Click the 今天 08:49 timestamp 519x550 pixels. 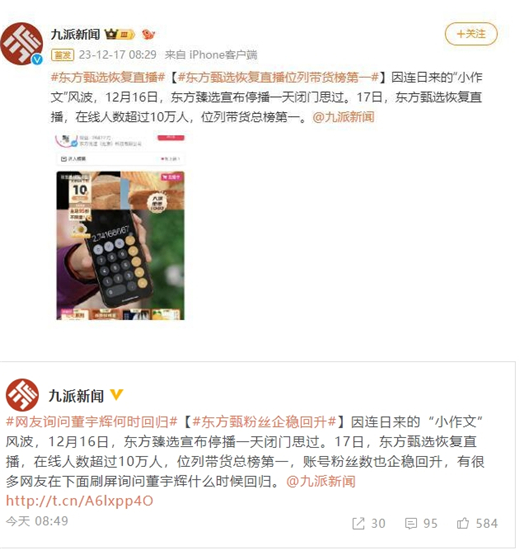37,521
